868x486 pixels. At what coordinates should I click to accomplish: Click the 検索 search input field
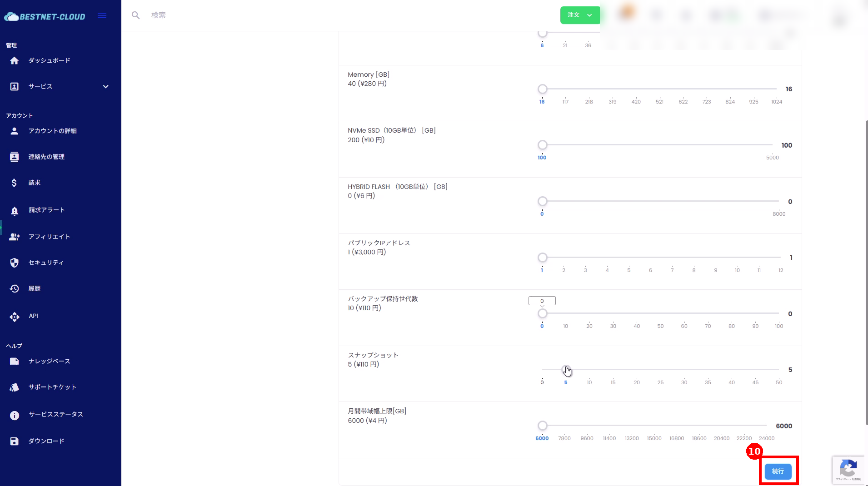pos(318,15)
